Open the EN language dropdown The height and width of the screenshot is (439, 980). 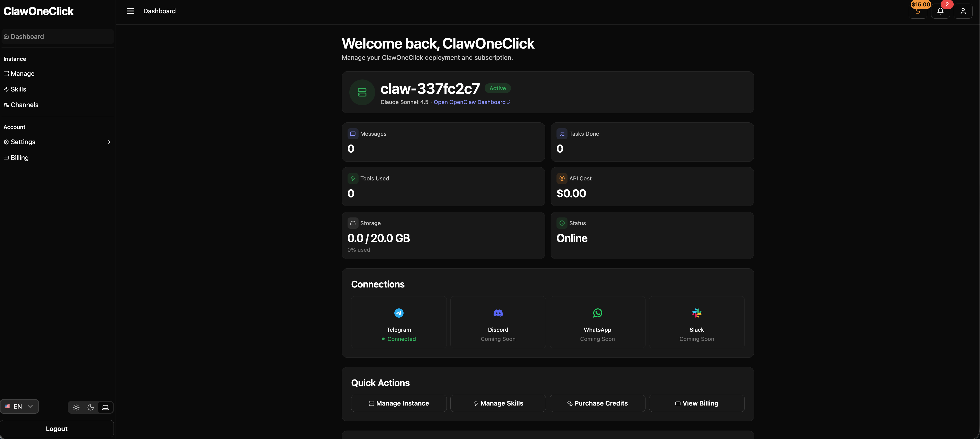click(19, 406)
